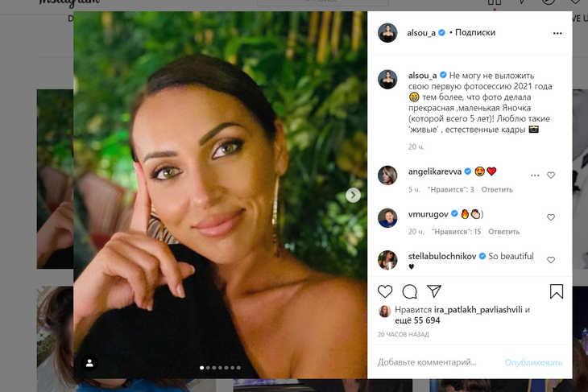Share post via paper plane icon
Viewport: 588px width, 392px height.
pyautogui.click(x=433, y=291)
